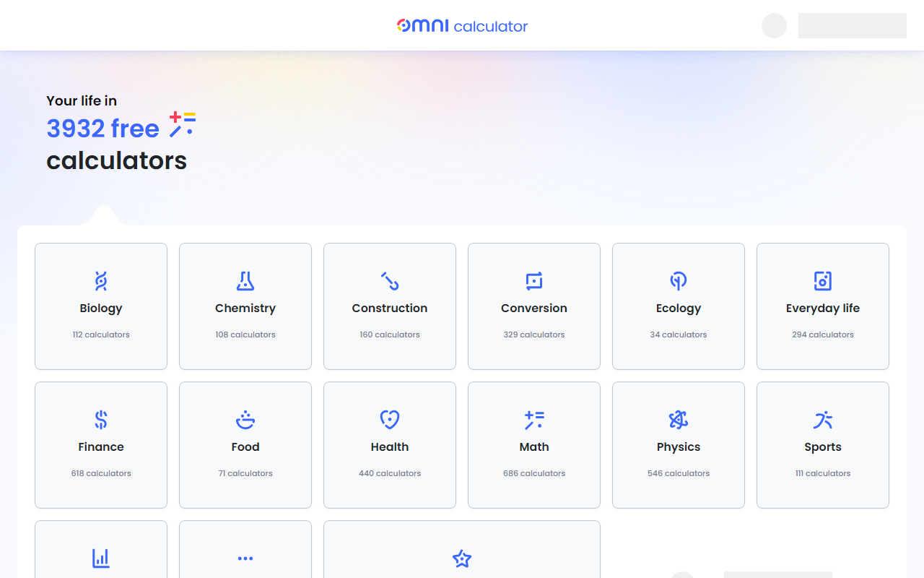
Task: Select the Chemistry flask icon
Action: (x=245, y=280)
